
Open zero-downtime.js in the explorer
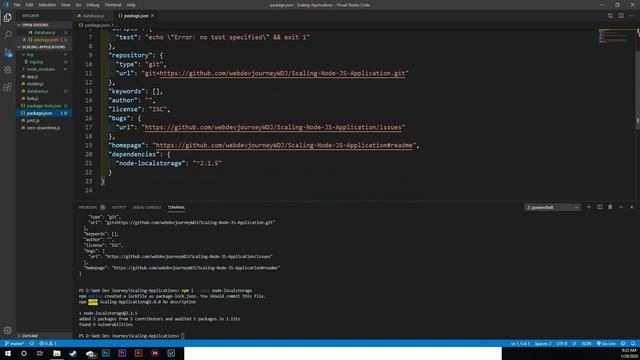(x=43, y=128)
